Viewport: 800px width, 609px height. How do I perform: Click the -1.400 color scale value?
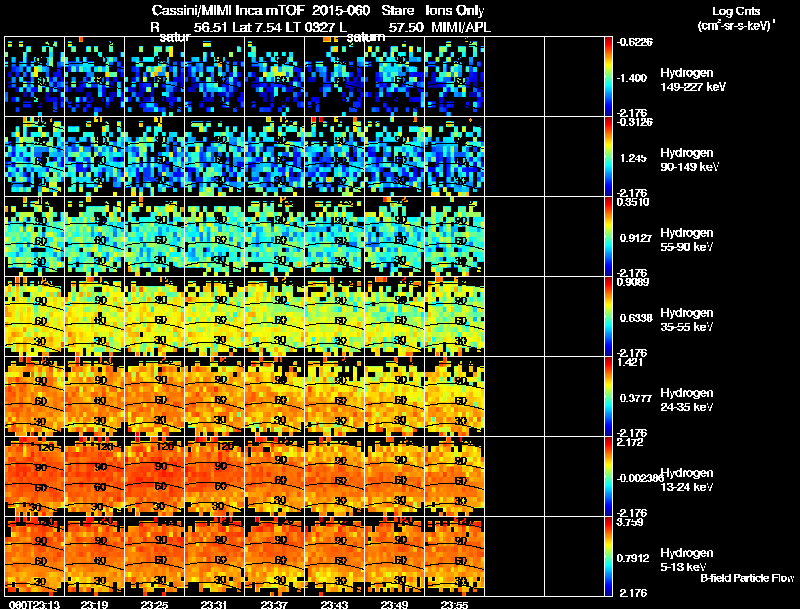[x=632, y=78]
